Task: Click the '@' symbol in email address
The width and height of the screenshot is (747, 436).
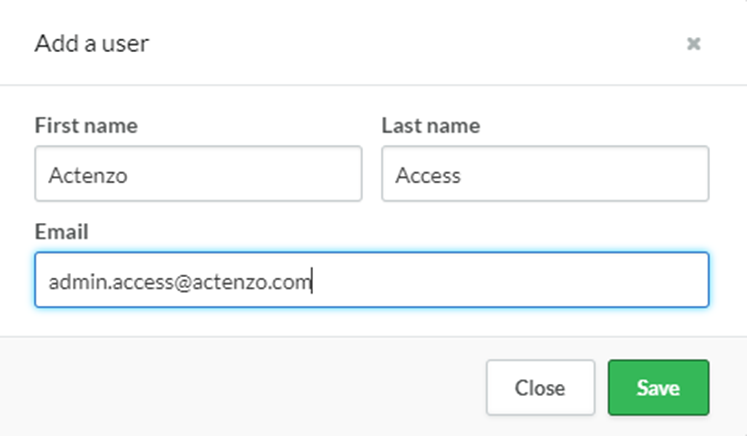Action: tap(183, 282)
